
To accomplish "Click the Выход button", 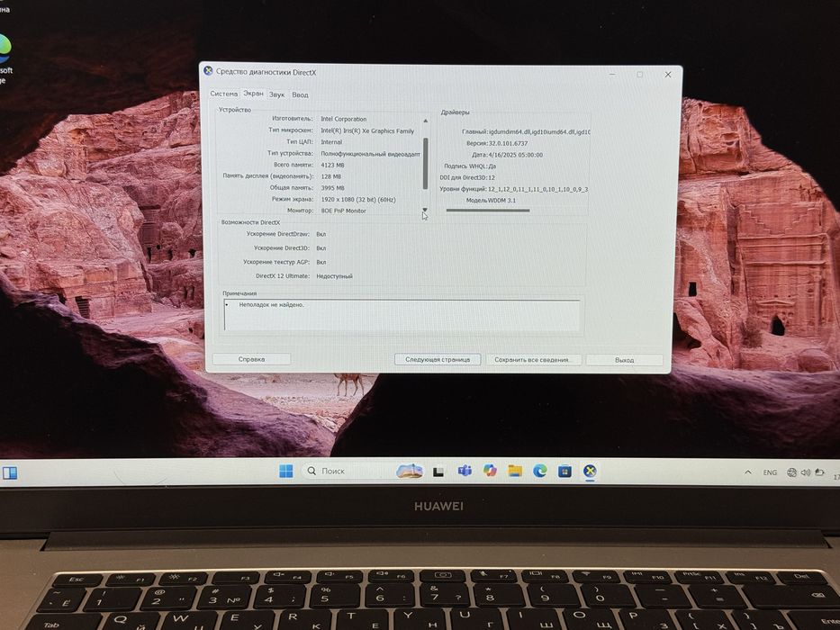I will click(624, 360).
